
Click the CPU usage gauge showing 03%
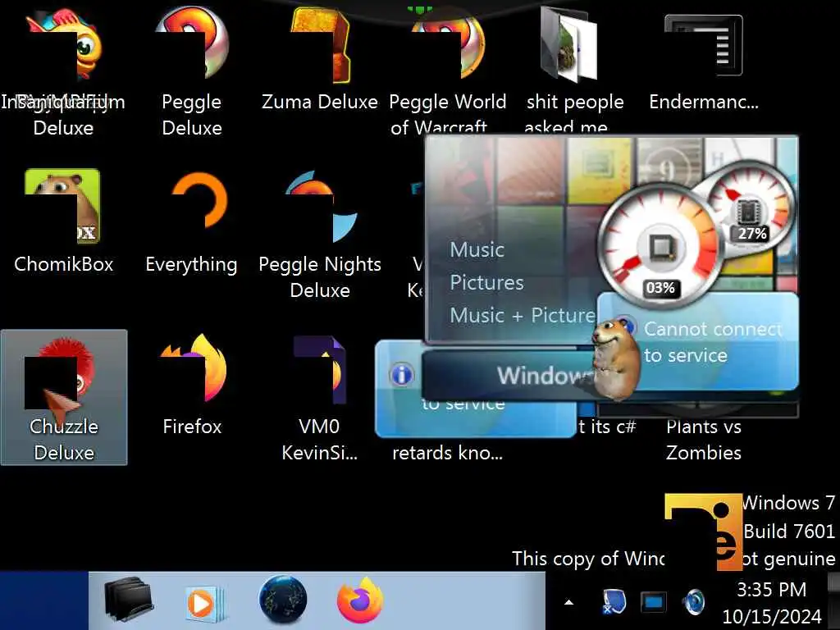(x=660, y=248)
